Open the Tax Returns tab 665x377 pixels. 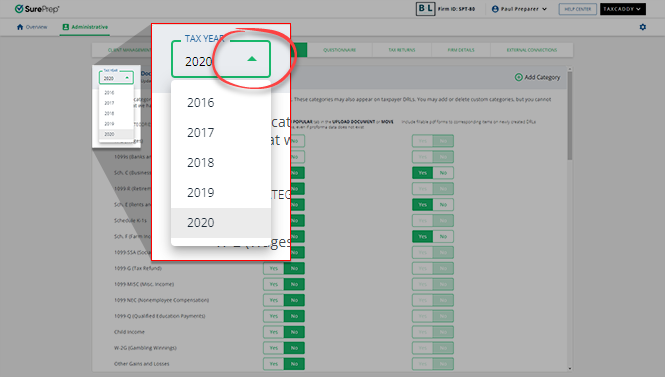(402, 50)
